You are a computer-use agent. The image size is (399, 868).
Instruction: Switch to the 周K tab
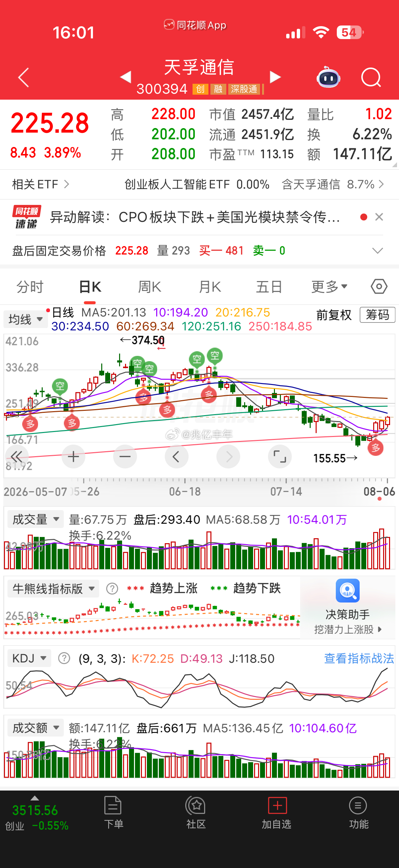pyautogui.click(x=150, y=287)
